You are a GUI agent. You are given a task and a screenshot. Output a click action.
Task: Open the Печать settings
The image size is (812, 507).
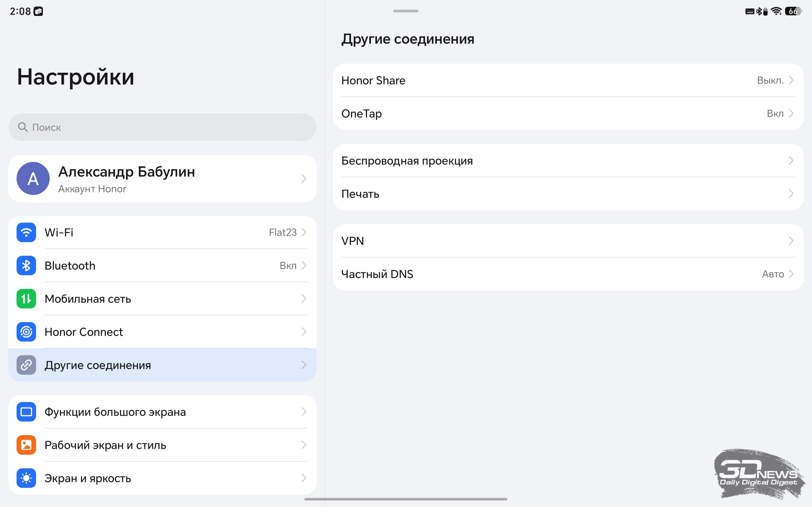pos(568,194)
